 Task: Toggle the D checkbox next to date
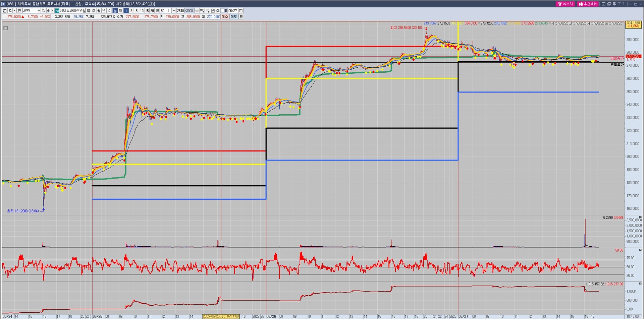[x=223, y=11]
